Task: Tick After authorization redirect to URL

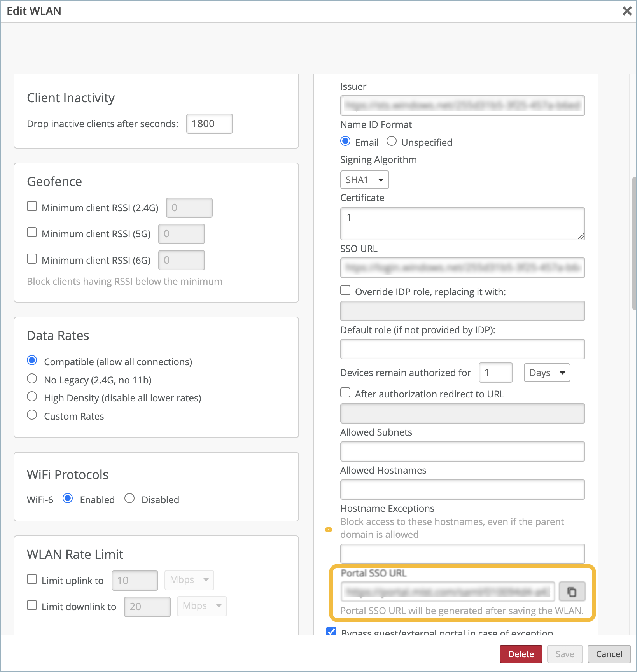Action: coord(345,393)
